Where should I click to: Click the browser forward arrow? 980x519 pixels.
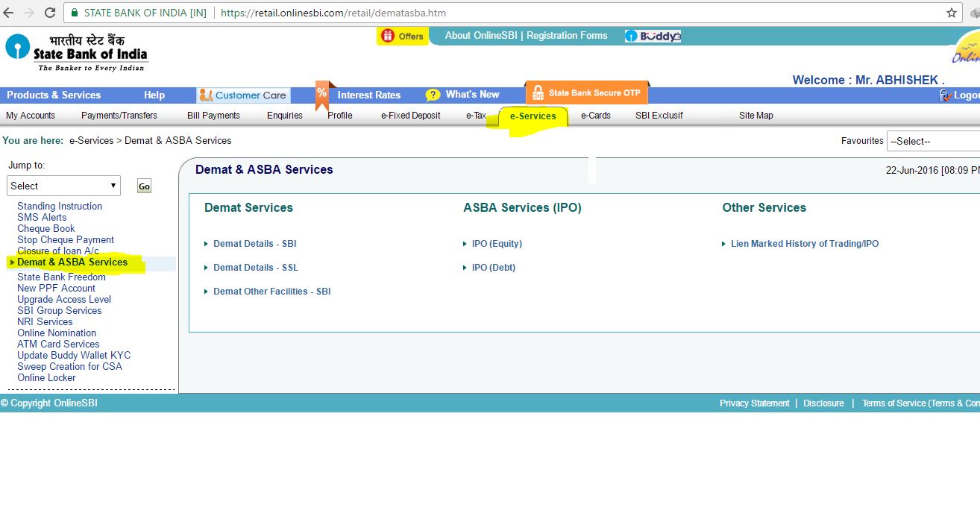point(29,13)
